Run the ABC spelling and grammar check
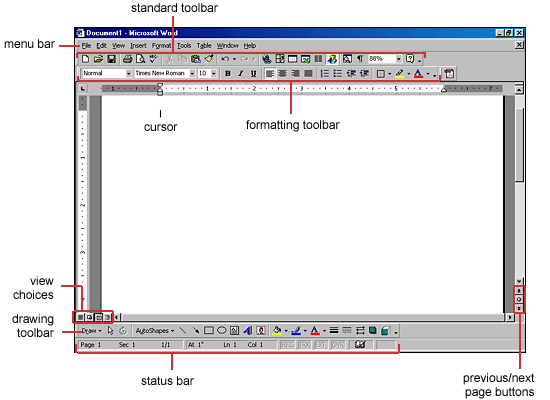 point(153,59)
